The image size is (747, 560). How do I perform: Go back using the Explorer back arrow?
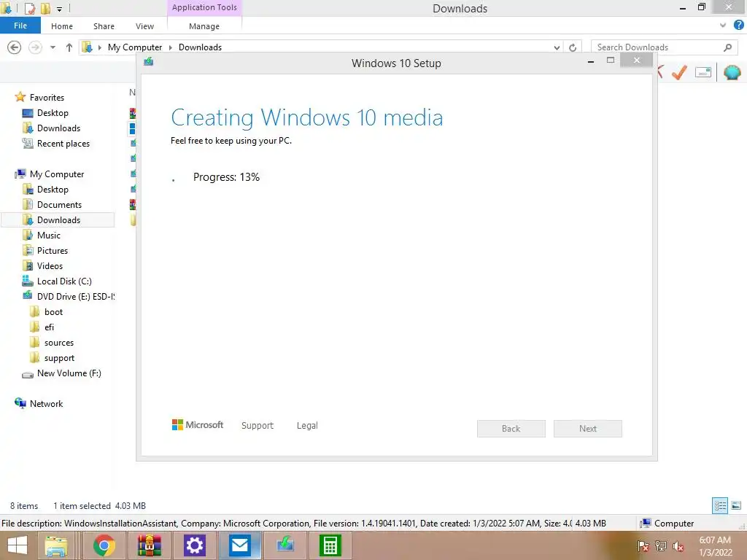tap(15, 47)
